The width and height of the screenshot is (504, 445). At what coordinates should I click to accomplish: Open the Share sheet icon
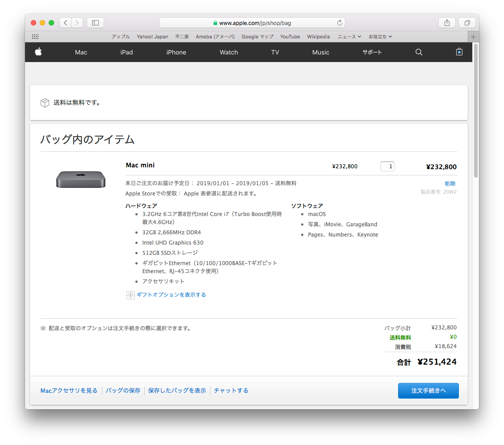(x=447, y=23)
